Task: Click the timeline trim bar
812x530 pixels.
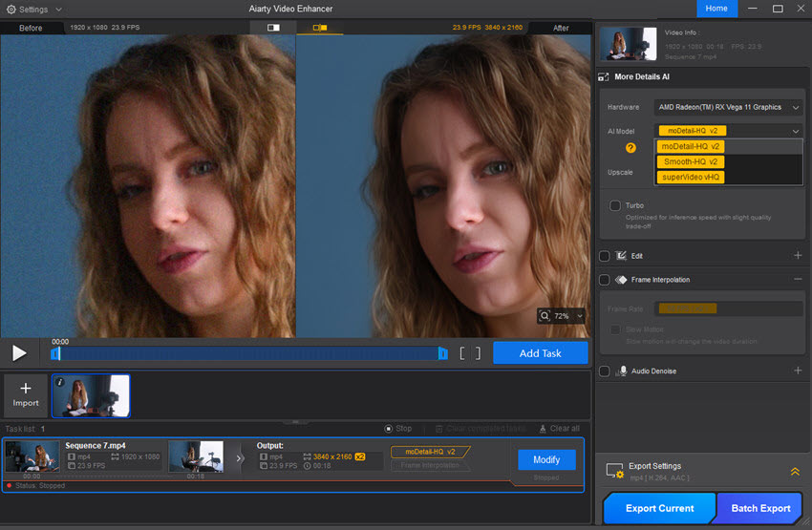Action: pyautogui.click(x=249, y=353)
